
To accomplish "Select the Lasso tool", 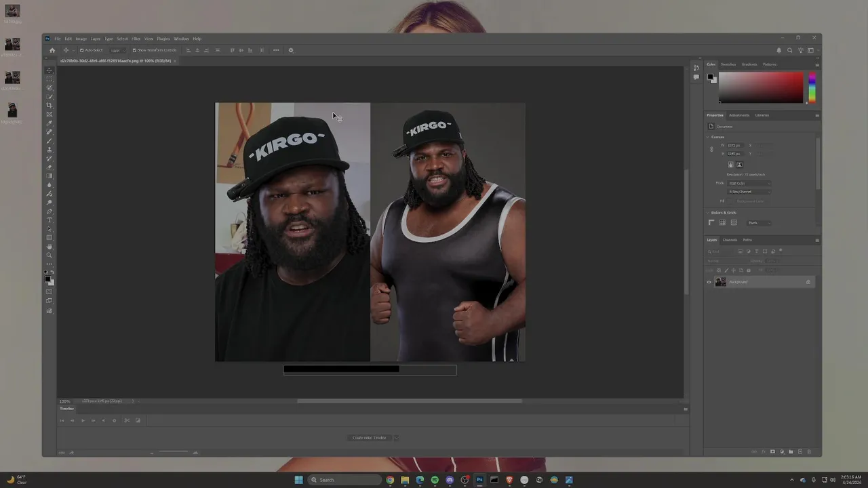I will [49, 87].
